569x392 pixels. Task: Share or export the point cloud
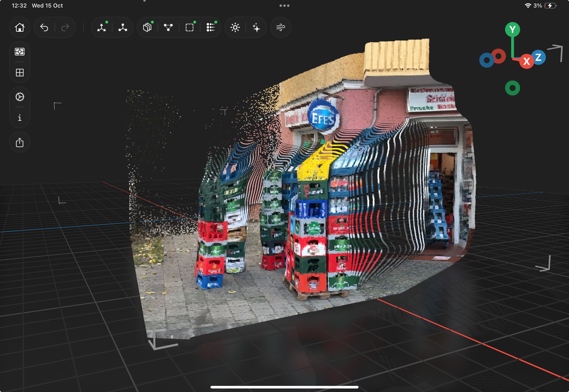20,142
